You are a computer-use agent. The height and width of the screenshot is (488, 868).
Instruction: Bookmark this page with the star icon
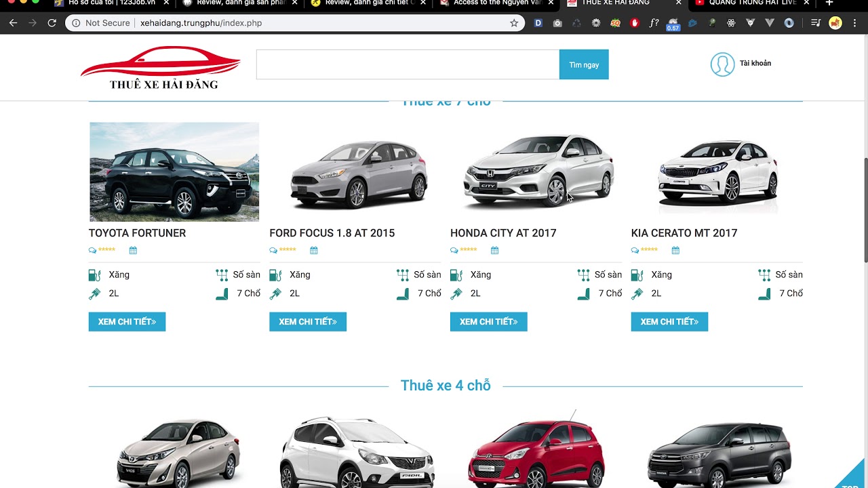click(514, 23)
